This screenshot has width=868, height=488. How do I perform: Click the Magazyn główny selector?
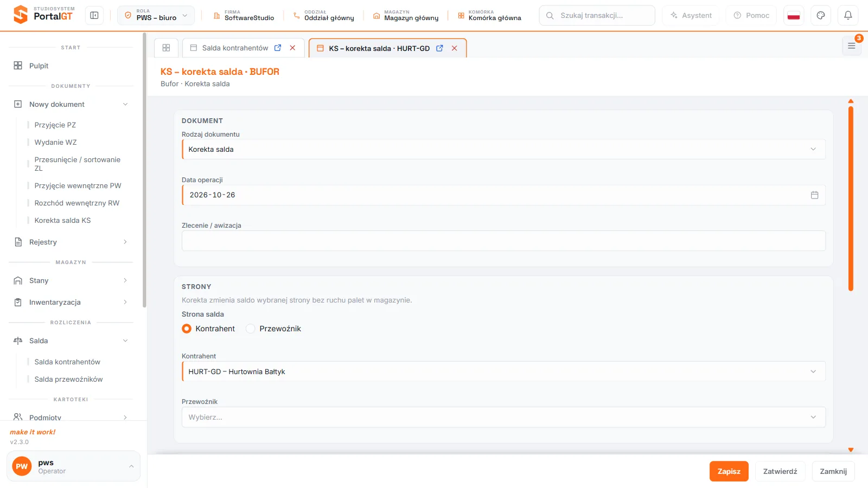(x=406, y=15)
